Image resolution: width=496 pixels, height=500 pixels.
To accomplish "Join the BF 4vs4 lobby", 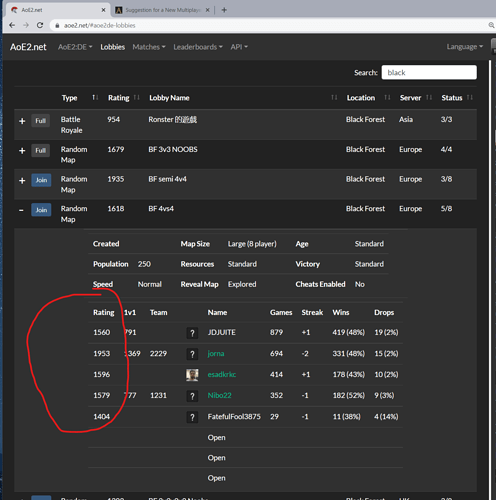I will point(41,210).
